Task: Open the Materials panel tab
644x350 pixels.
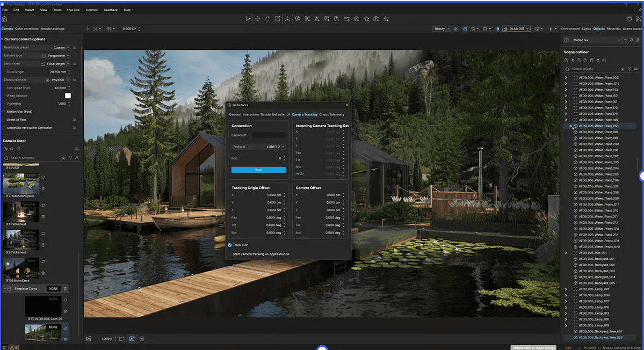Action: [x=614, y=29]
